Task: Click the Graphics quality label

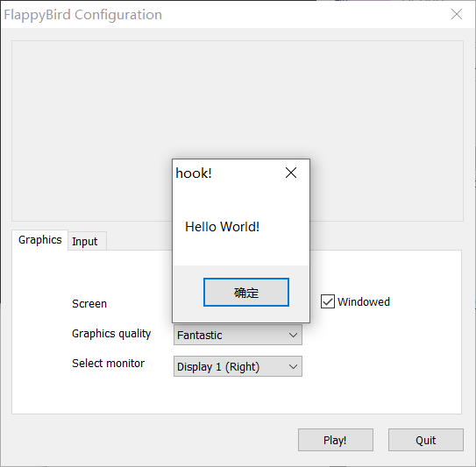Action: coord(111,334)
